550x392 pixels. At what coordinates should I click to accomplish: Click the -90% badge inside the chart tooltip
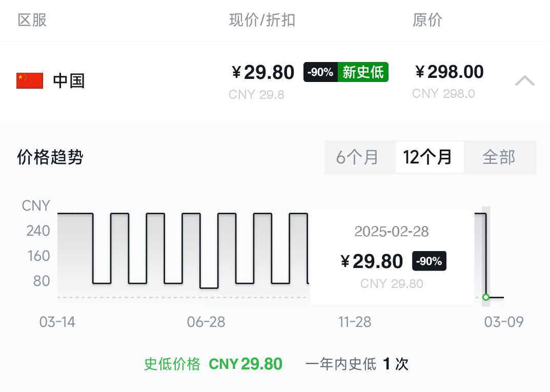[x=429, y=261]
